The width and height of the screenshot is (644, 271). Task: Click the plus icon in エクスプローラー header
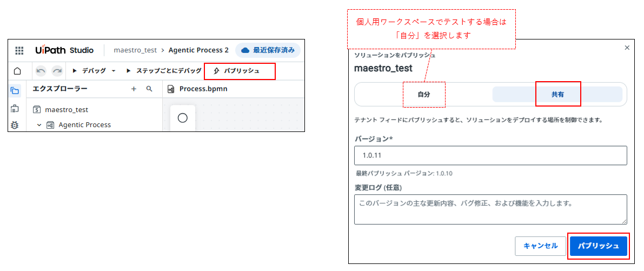(x=134, y=89)
